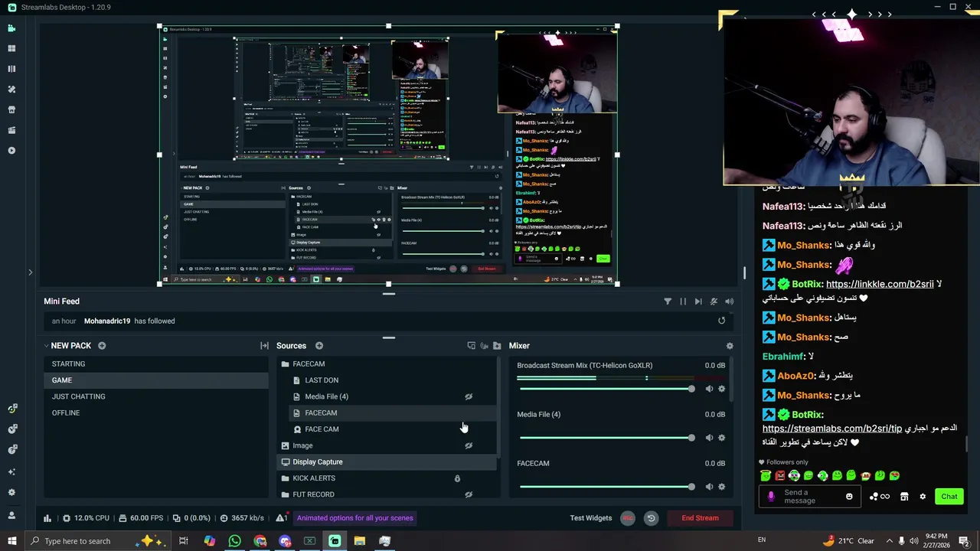Select the Display Capture source
The image size is (980, 551).
point(387,462)
